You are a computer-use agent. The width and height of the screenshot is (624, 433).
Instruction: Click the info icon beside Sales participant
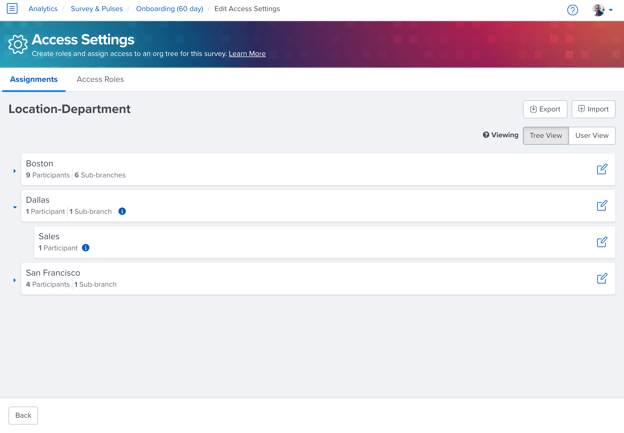86,248
